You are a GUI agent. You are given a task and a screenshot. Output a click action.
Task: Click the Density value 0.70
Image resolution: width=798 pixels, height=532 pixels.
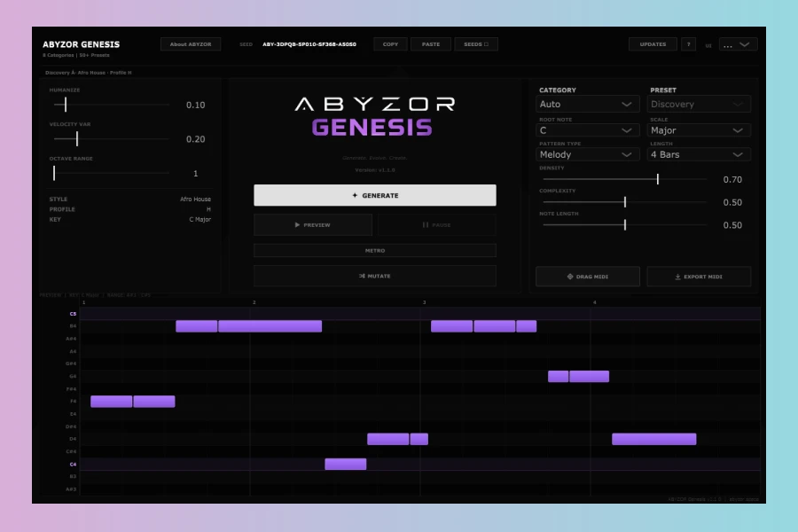point(732,180)
